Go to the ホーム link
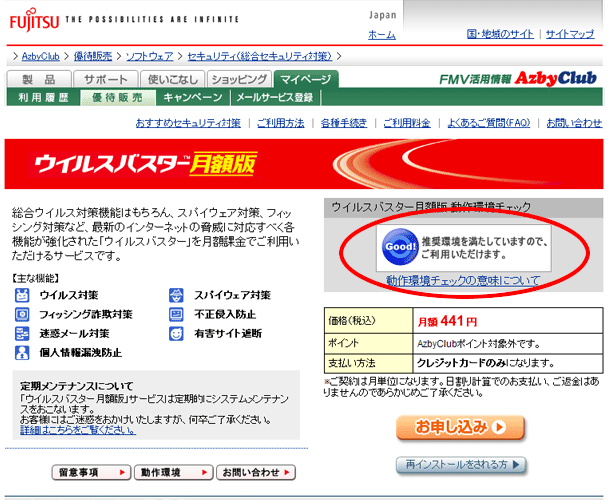 (382, 35)
